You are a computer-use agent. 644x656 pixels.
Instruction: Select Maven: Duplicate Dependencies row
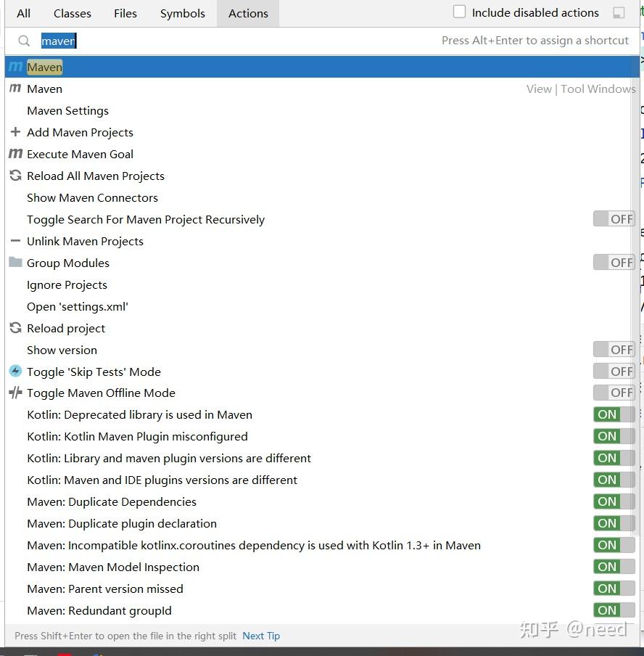pos(322,501)
